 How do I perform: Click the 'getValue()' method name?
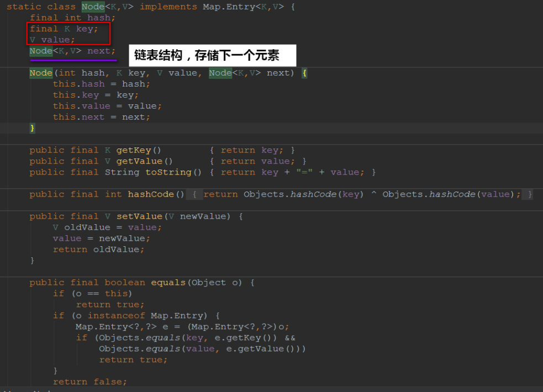144,161
